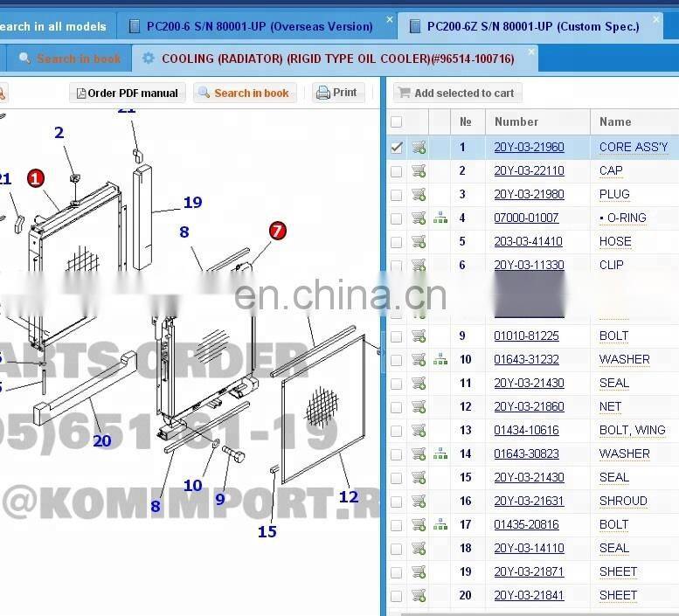Viewport: 679px width, 616px height.
Task: Click cart icon for SEAL row 15
Action: pyautogui.click(x=419, y=477)
